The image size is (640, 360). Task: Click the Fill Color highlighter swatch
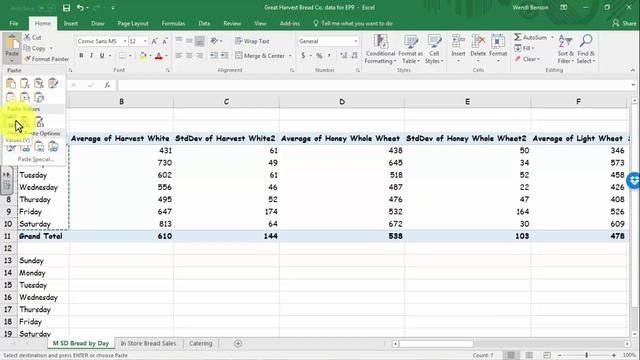143,56
